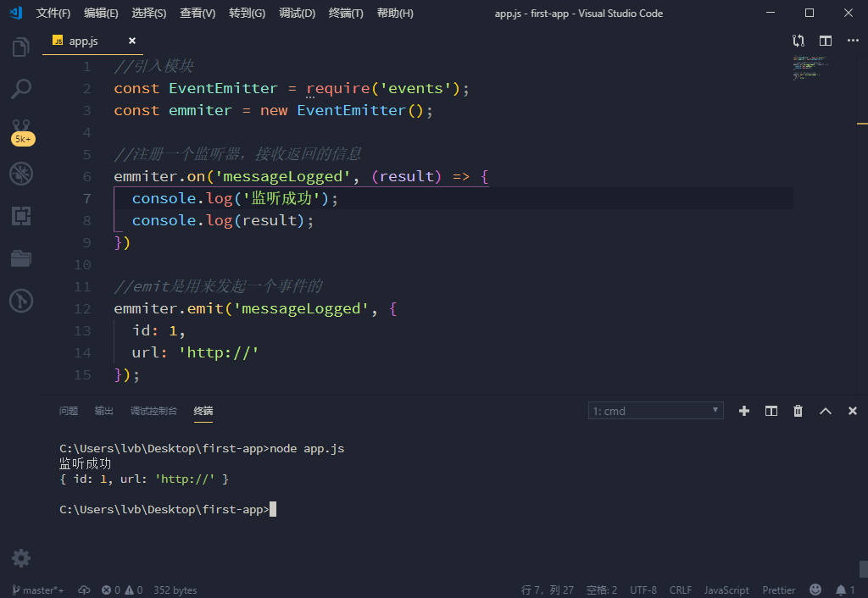Click the Prettier status bar item
The width and height of the screenshot is (868, 598).
778,590
